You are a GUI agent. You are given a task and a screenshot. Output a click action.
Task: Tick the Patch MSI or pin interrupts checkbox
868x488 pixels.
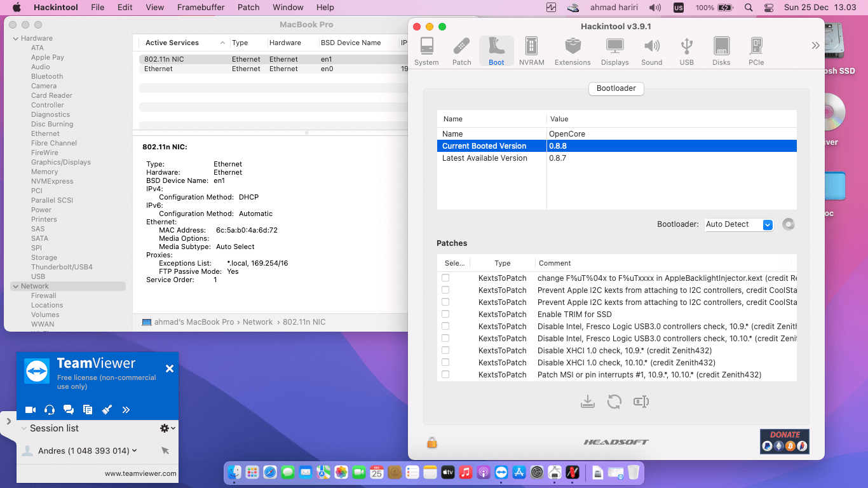(445, 375)
